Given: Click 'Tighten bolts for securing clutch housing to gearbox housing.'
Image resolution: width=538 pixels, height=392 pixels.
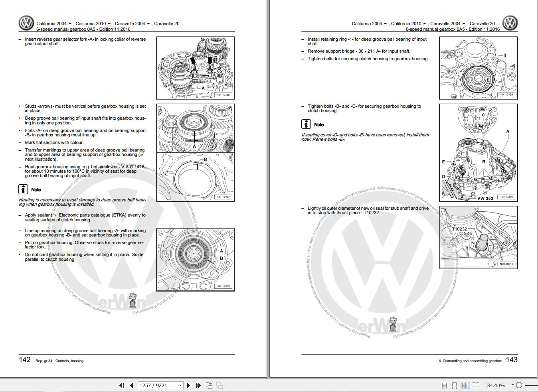Looking at the screenshot, I should [x=368, y=59].
